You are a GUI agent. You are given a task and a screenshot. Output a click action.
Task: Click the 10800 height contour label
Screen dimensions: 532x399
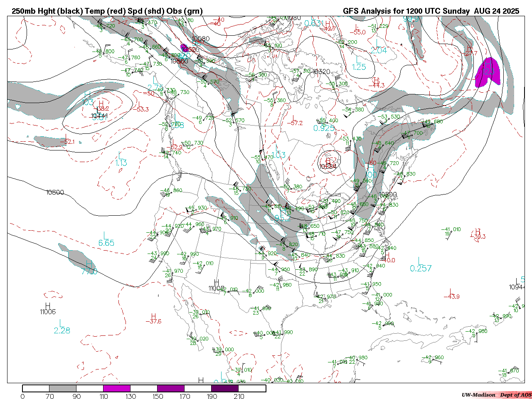[55, 192]
